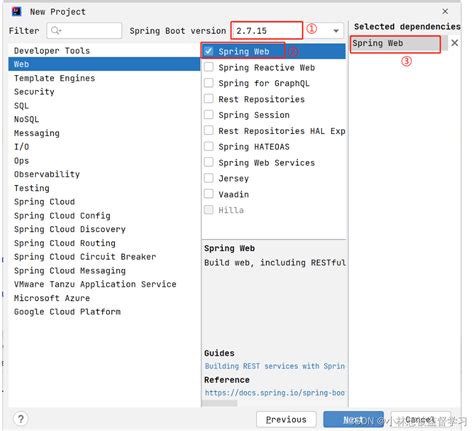This screenshot has height=431, width=474.
Task: Check the Spring Session dependency
Action: [x=209, y=115]
